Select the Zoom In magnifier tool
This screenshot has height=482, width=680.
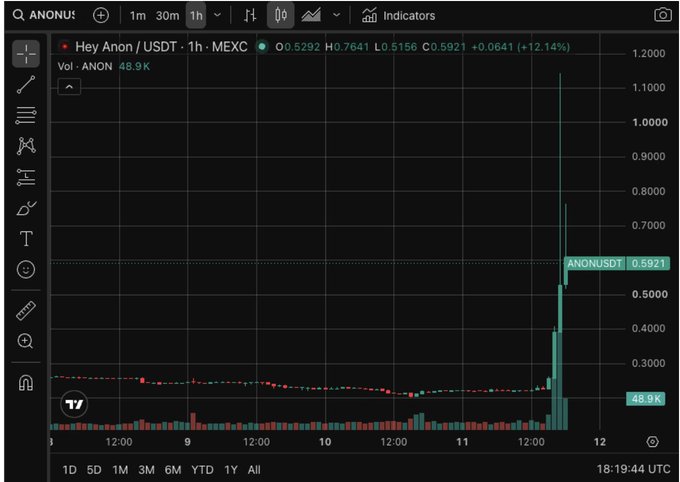[x=25, y=341]
